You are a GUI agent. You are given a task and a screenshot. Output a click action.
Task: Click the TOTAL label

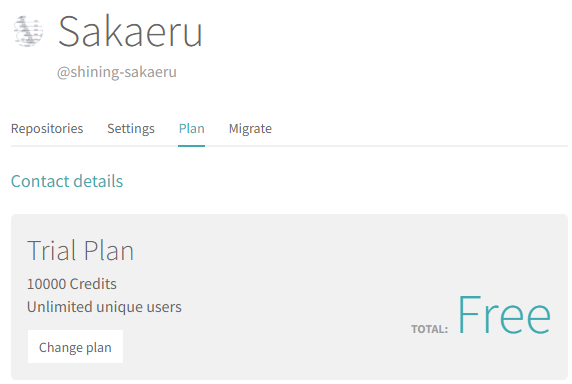[x=430, y=329]
